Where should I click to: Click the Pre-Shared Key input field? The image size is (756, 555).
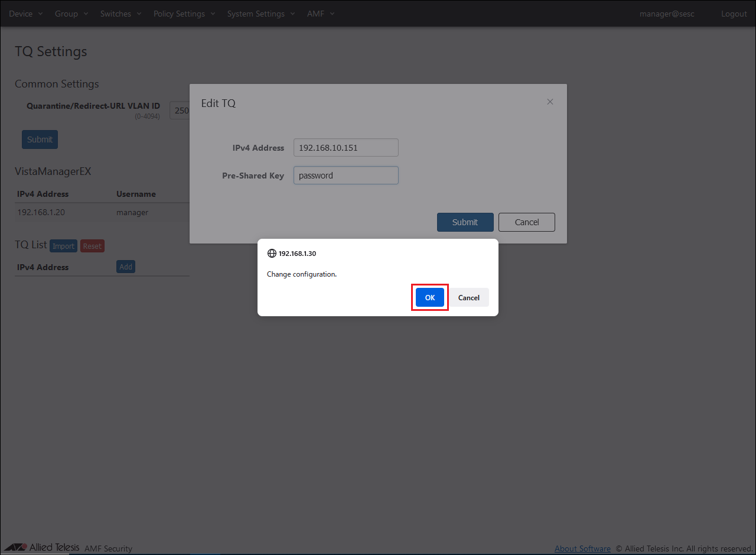346,175
